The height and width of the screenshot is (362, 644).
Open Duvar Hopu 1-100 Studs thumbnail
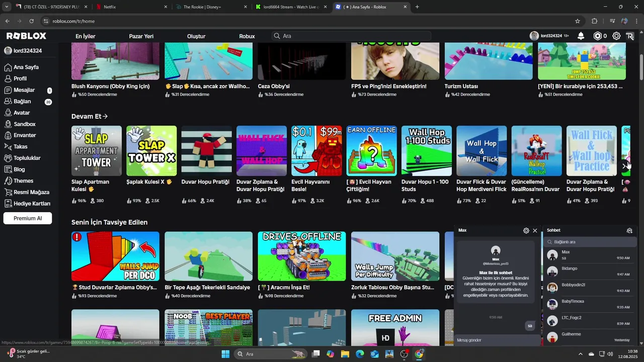tap(427, 151)
